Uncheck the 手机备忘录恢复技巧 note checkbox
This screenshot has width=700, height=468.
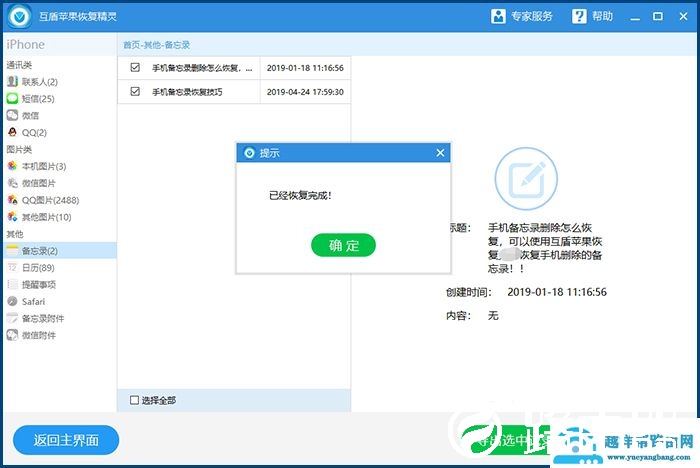click(135, 92)
